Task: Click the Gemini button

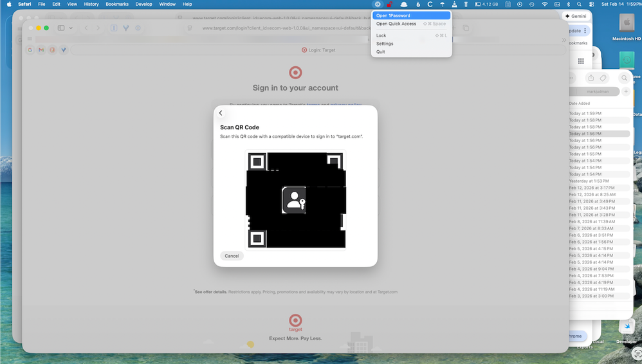Action: pyautogui.click(x=577, y=16)
